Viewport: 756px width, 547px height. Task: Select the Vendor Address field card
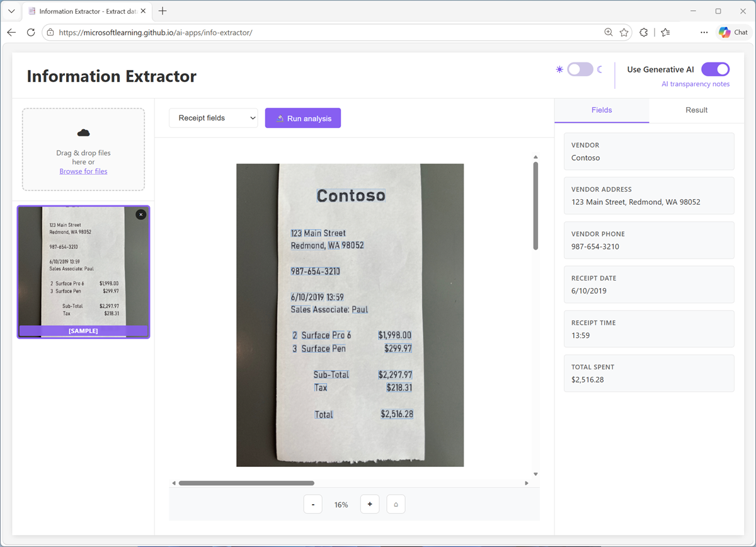click(649, 195)
